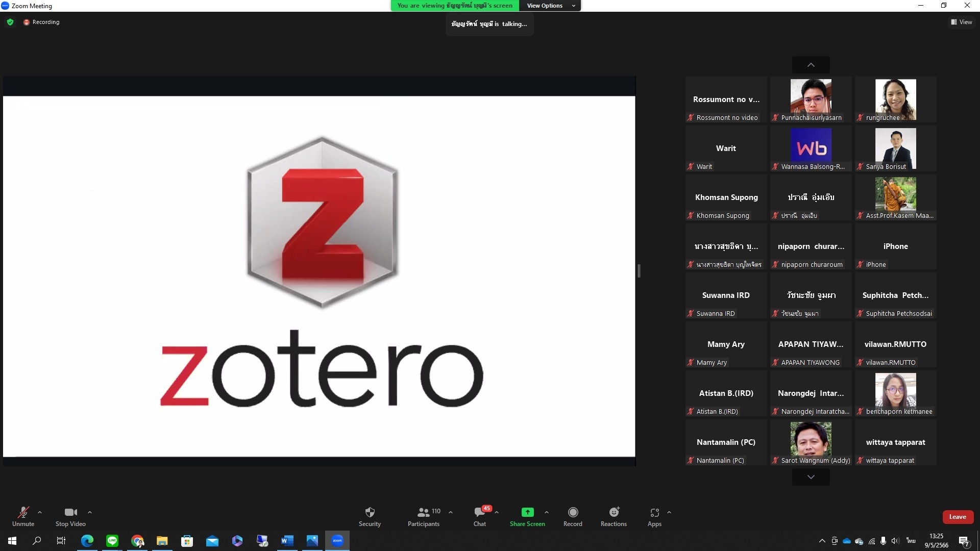
Task: Click the Narongdej Intaratcha participant tile
Action: [x=811, y=393]
